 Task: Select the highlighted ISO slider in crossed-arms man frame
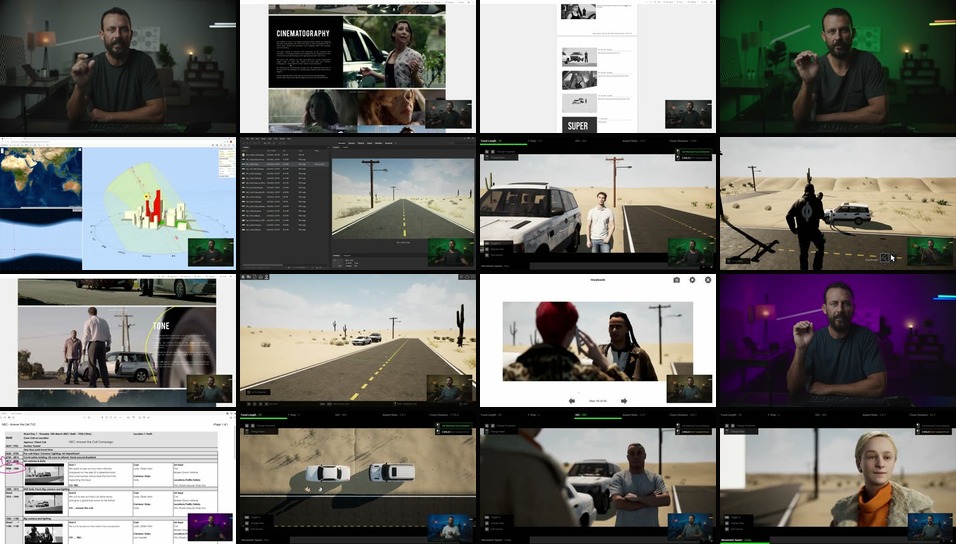(x=598, y=417)
